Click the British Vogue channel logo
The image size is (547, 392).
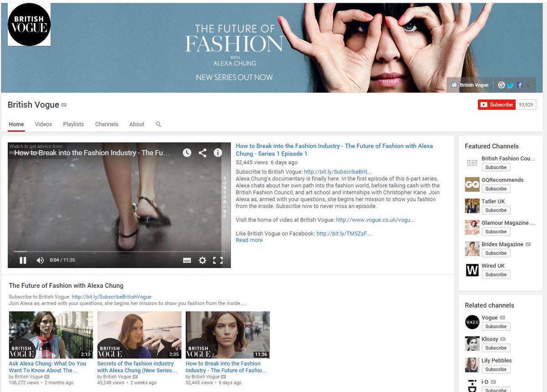tap(29, 25)
